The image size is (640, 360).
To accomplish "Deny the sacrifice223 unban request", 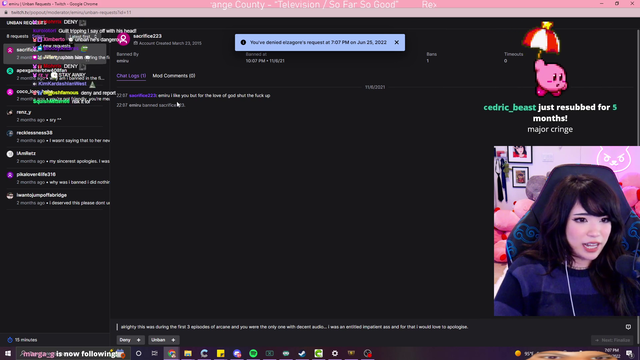I will pos(130,340).
